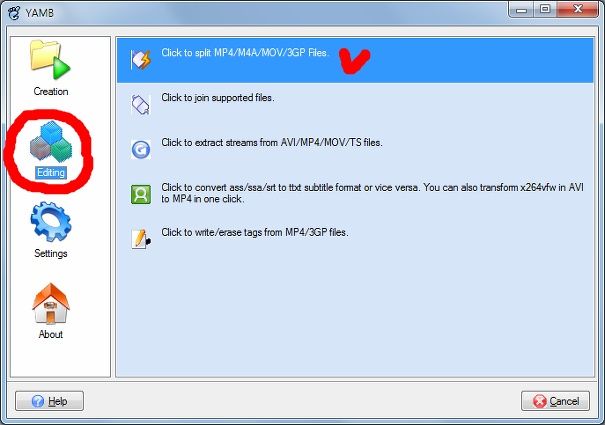Click the extract streams icon

tap(141, 149)
